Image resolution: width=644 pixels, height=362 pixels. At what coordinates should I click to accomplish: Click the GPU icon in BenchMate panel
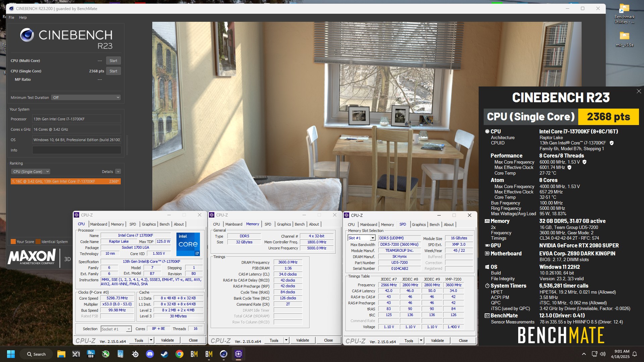(x=487, y=245)
